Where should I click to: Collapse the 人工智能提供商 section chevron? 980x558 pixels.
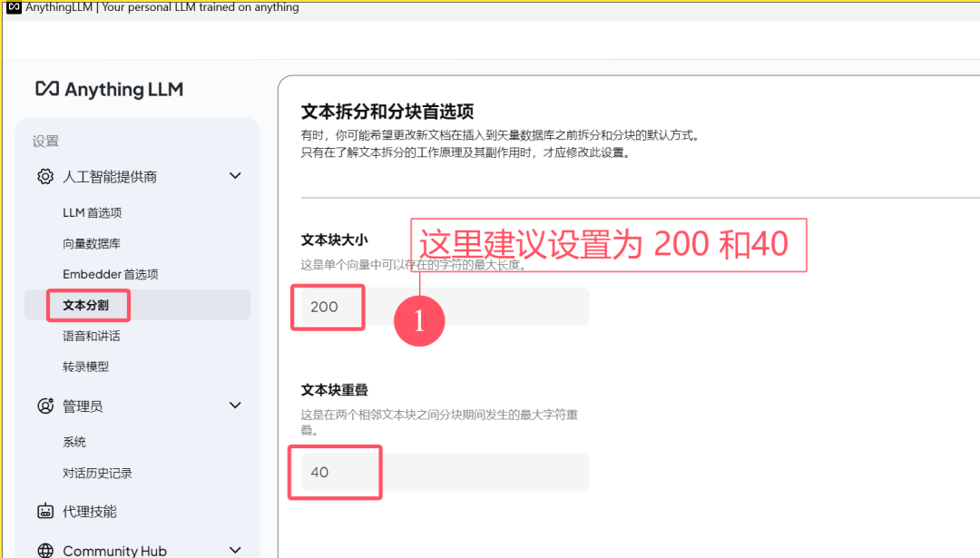coord(235,176)
